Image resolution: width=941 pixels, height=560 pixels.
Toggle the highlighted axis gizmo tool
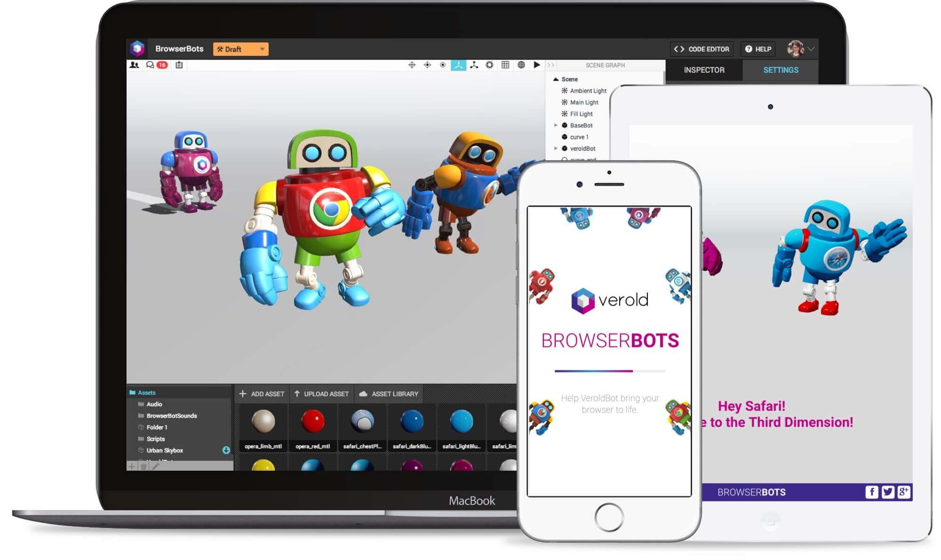pyautogui.click(x=458, y=65)
